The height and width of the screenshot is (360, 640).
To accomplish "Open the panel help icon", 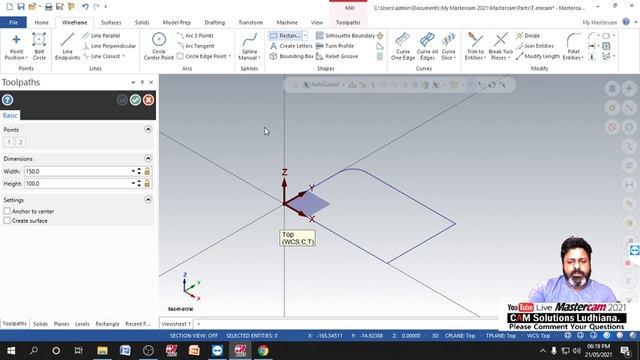I will tap(7, 100).
